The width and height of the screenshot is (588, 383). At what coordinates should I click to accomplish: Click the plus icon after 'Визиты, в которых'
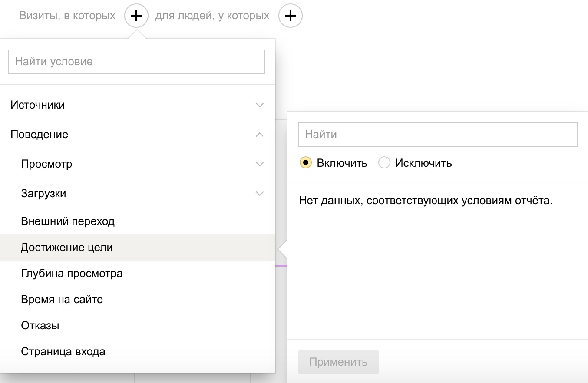tap(136, 16)
